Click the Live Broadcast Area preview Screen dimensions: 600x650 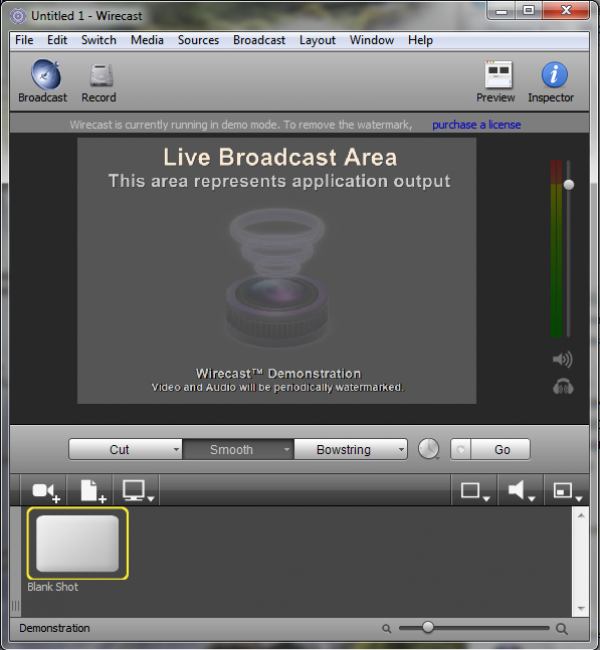[277, 271]
